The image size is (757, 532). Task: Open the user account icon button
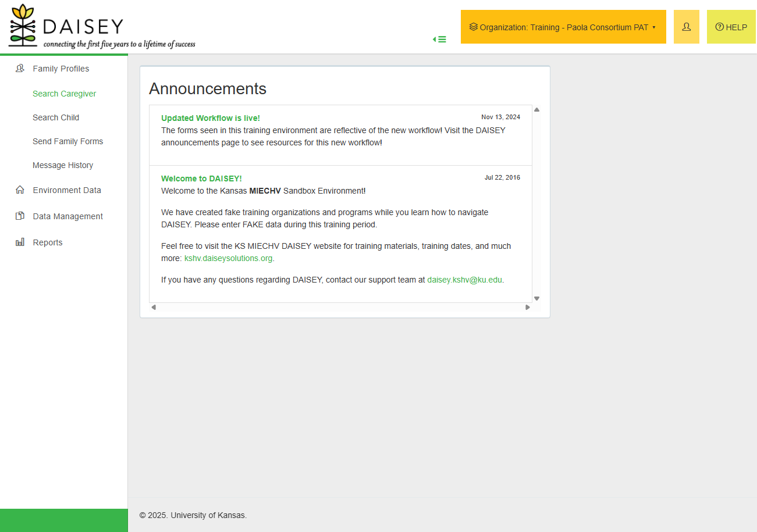[x=687, y=27]
